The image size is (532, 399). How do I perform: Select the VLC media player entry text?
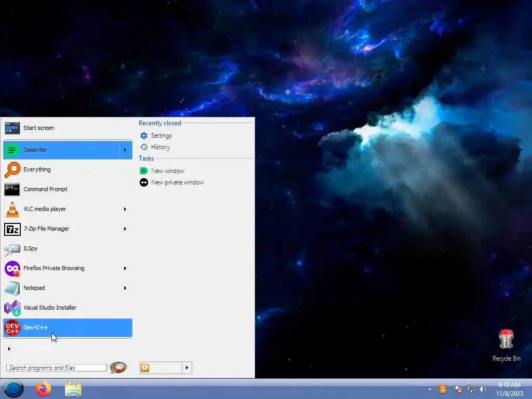[x=45, y=209]
